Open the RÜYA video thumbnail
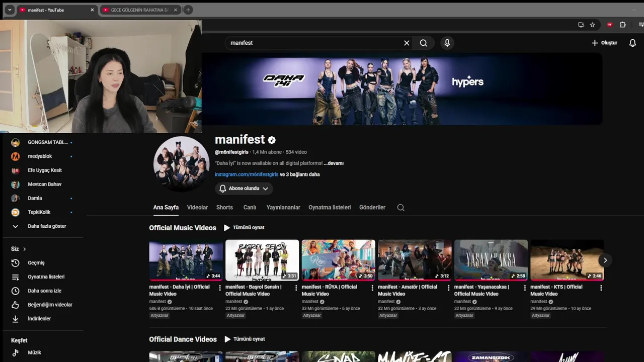 339,260
